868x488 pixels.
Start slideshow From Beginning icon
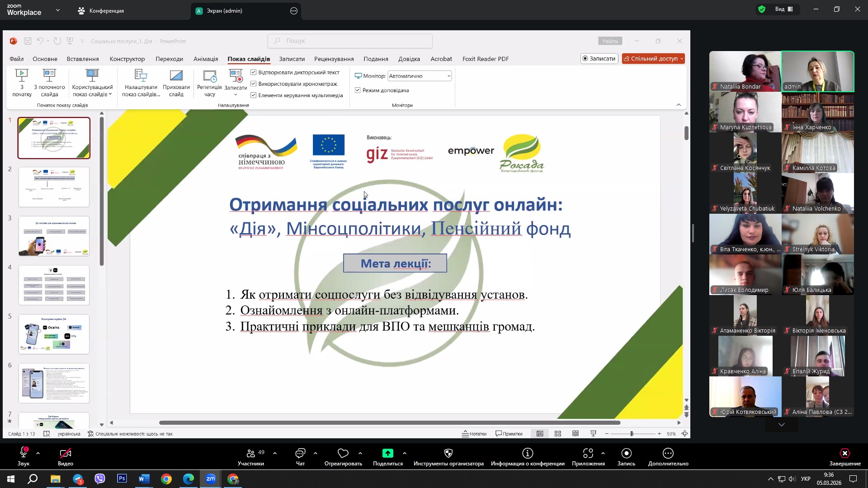tap(22, 76)
